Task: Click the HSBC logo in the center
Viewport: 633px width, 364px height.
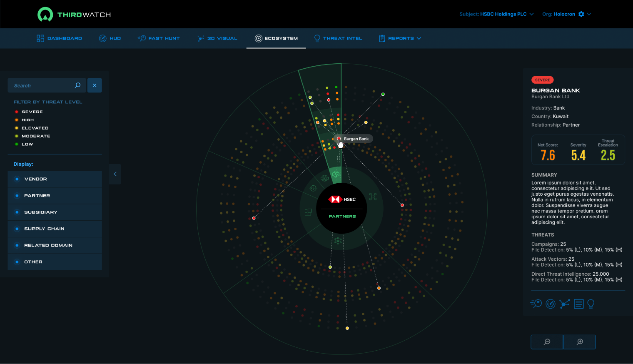Action: (342, 199)
